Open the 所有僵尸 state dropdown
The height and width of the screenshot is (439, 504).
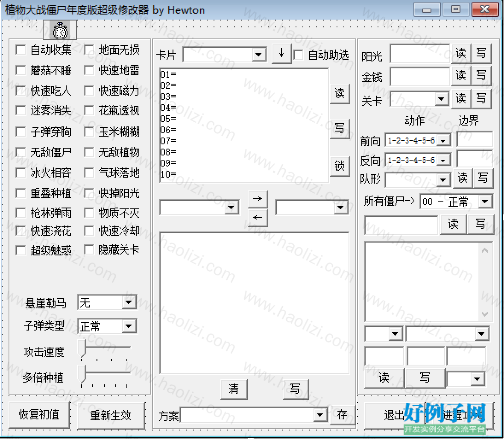(485, 202)
